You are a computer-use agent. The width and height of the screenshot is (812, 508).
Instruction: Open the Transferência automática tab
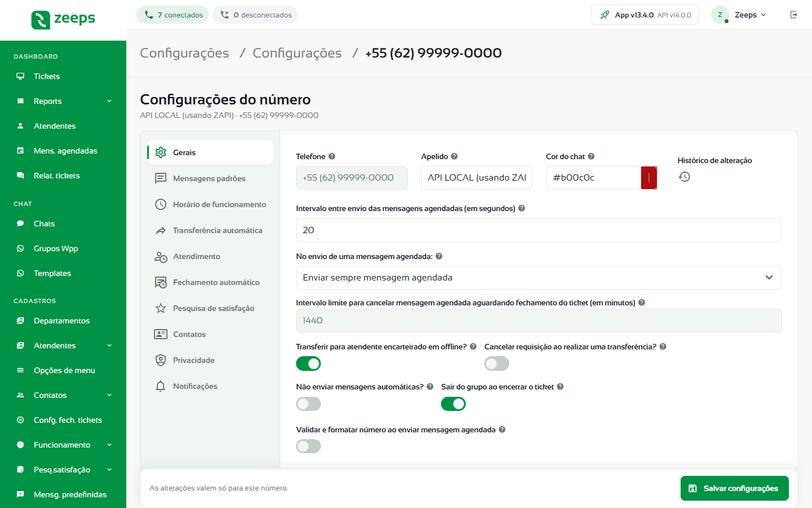click(210, 230)
